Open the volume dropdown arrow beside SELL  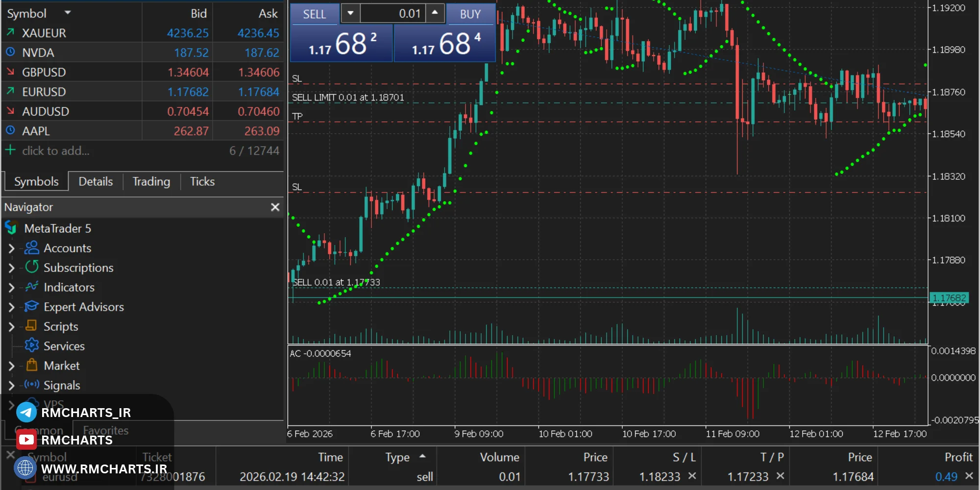[x=350, y=13]
